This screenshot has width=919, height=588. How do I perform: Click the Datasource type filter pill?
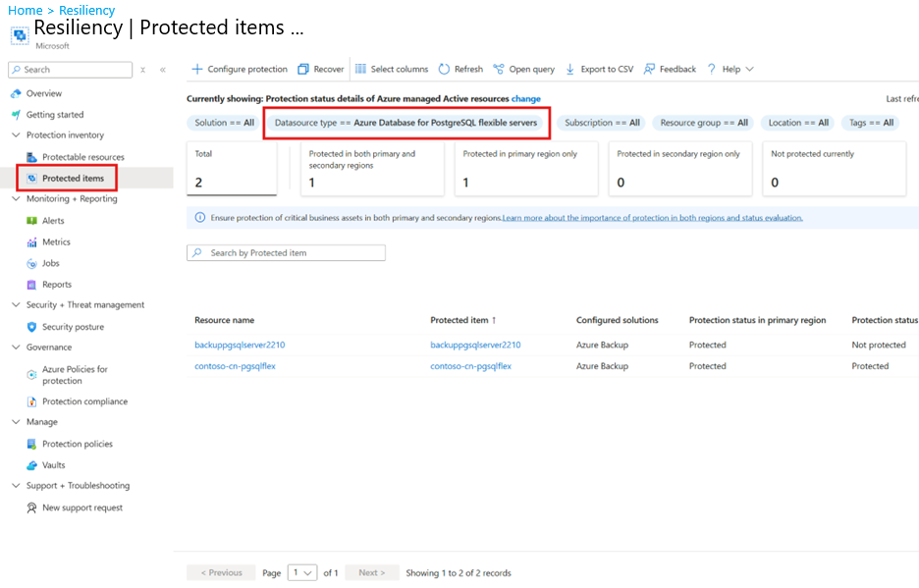[405, 123]
